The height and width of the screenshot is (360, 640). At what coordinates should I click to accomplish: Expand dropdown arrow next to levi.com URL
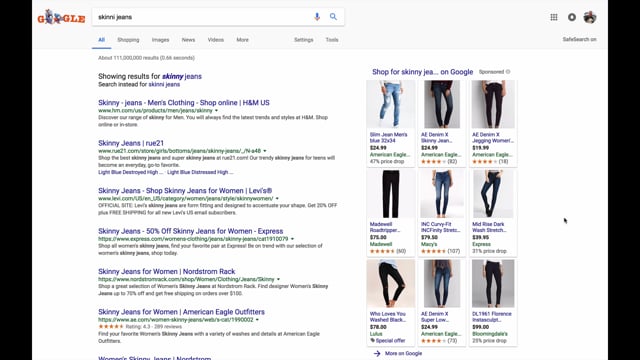click(x=277, y=198)
